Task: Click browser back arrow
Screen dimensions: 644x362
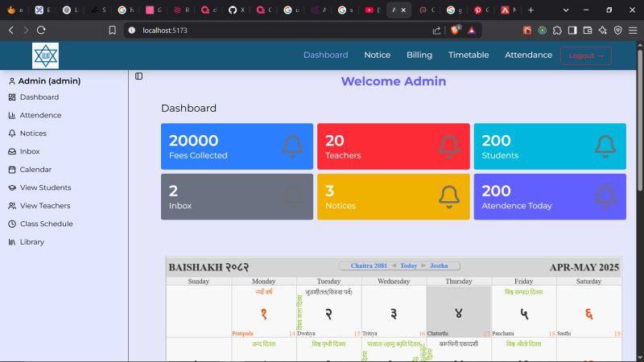Action: click(x=11, y=31)
